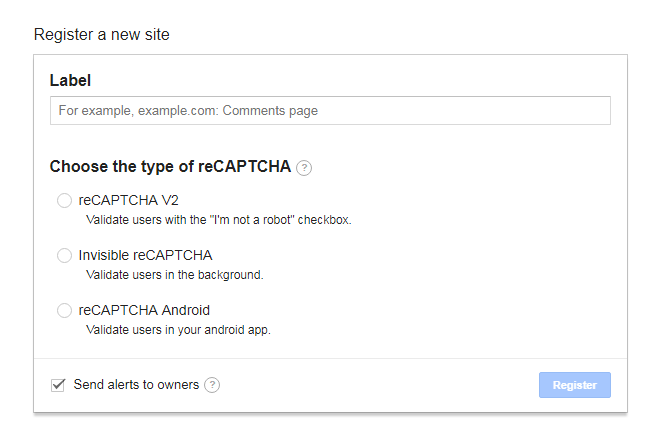Click help icon next to Send alerts
This screenshot has height=446, width=663.
pyautogui.click(x=212, y=385)
